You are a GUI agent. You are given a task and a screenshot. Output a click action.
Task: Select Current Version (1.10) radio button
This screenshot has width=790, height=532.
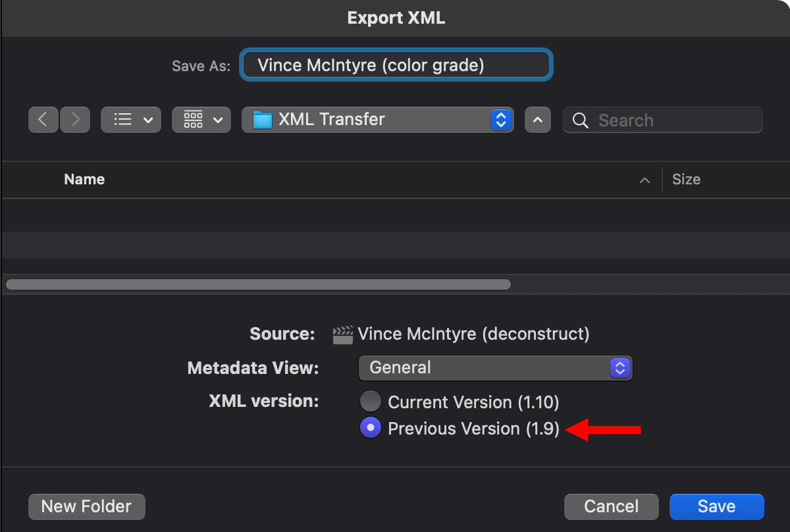click(x=371, y=402)
